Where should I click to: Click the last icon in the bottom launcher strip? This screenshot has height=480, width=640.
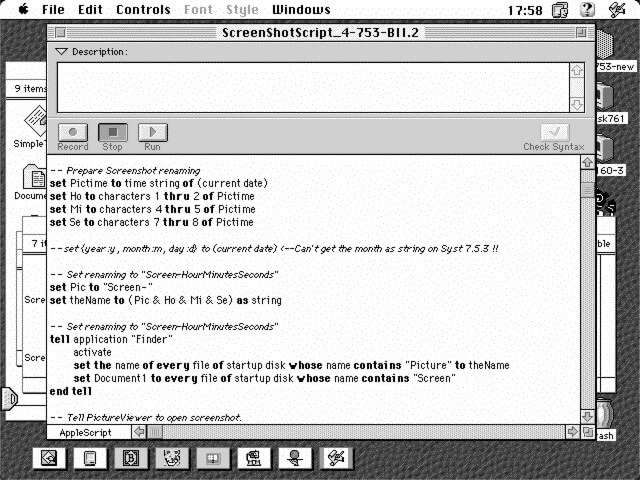[336, 458]
